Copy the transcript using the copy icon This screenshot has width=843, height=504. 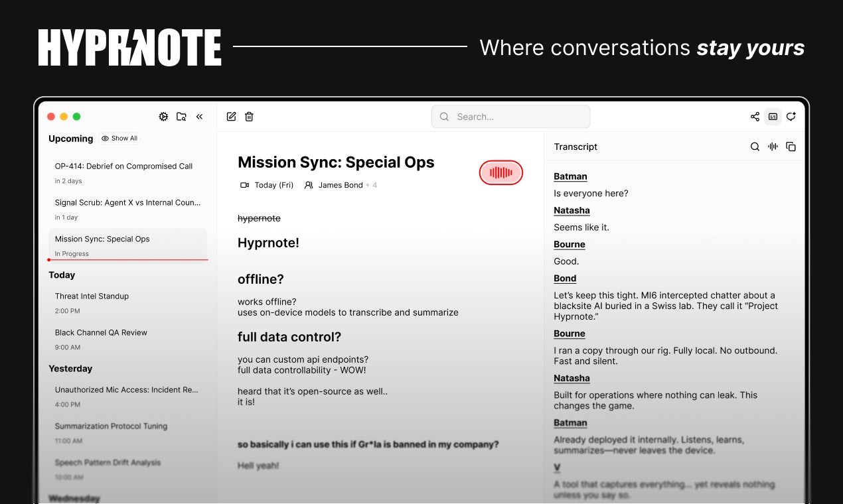(791, 147)
